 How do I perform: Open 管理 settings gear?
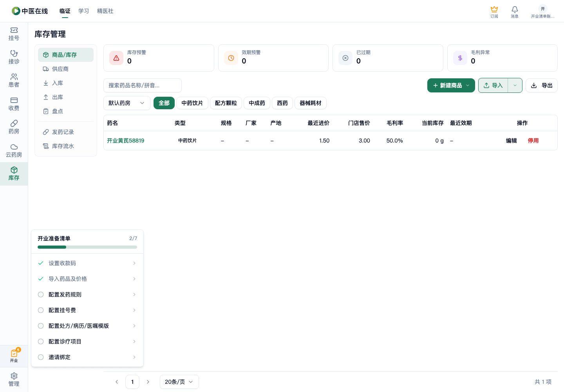pos(14,379)
